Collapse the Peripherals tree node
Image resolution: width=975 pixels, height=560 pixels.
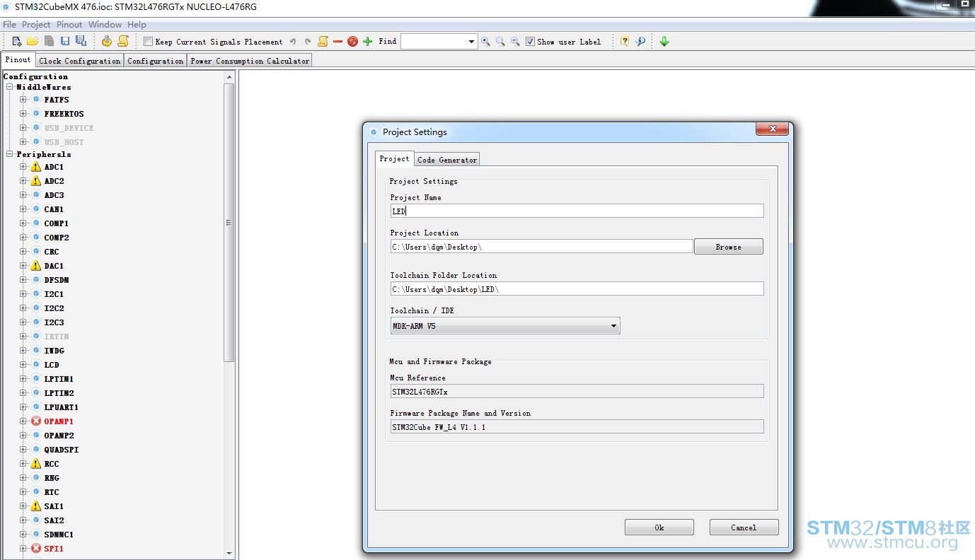10,154
